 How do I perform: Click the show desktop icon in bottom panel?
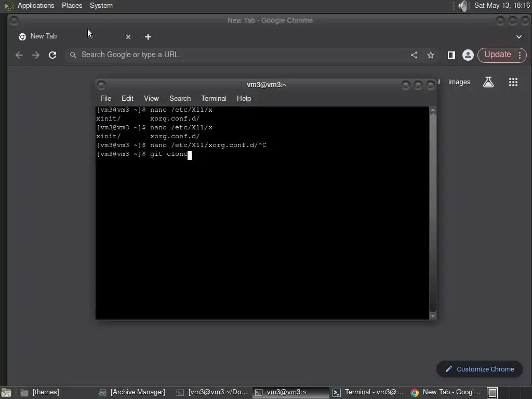[6, 393]
